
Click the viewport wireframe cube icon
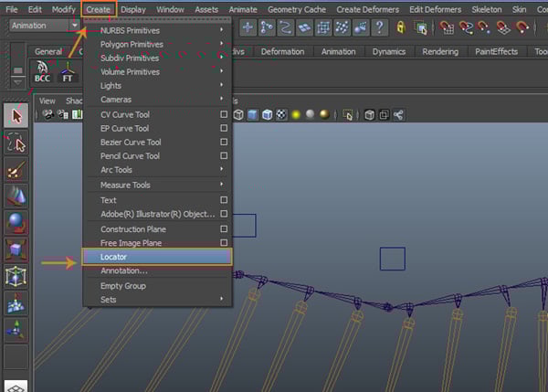(238, 115)
